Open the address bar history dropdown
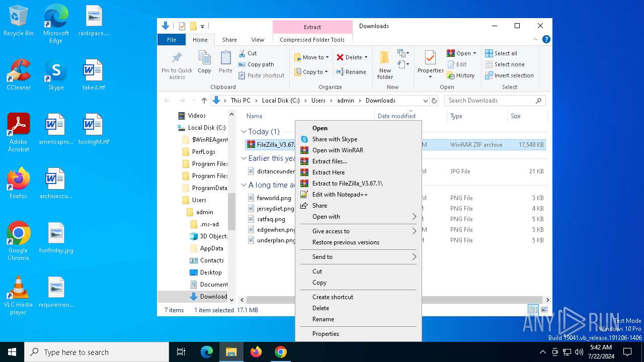Image resolution: width=644 pixels, height=362 pixels. tap(425, 101)
